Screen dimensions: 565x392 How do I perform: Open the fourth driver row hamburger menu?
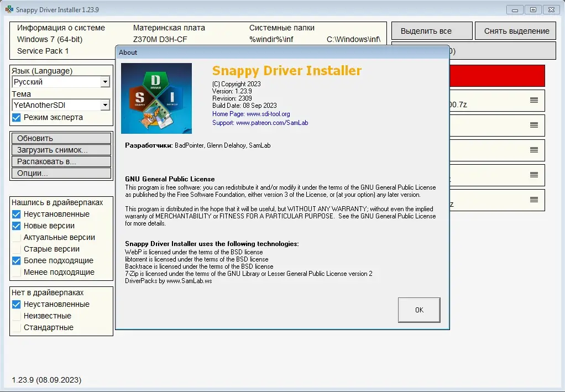534,175
